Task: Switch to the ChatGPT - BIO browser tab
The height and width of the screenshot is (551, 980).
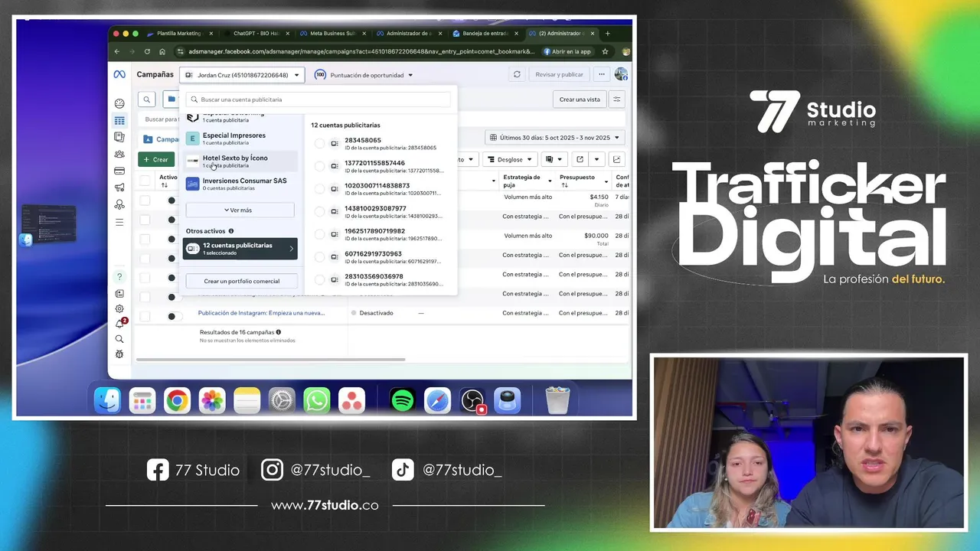Action: pos(256,34)
